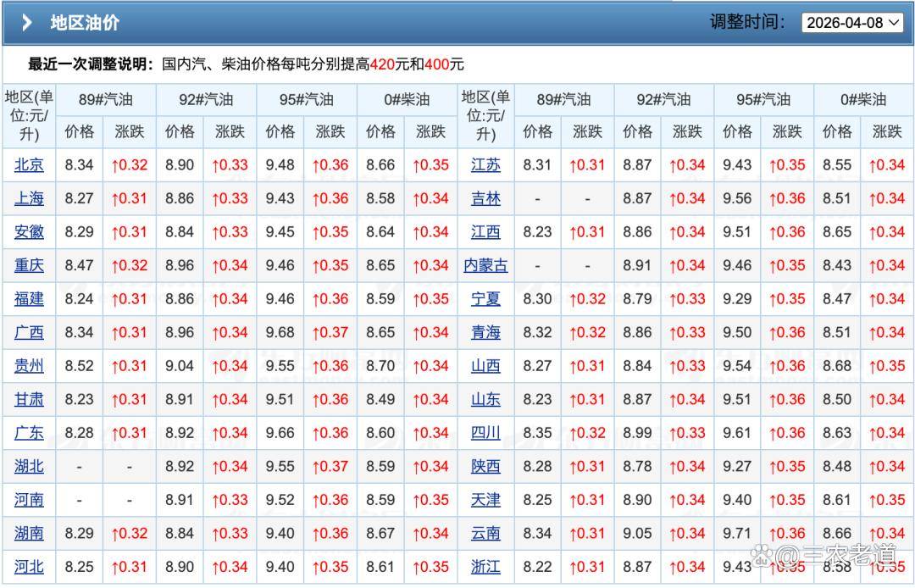
Task: Click 内蒙古 0# diesel price 8.43
Action: (837, 265)
